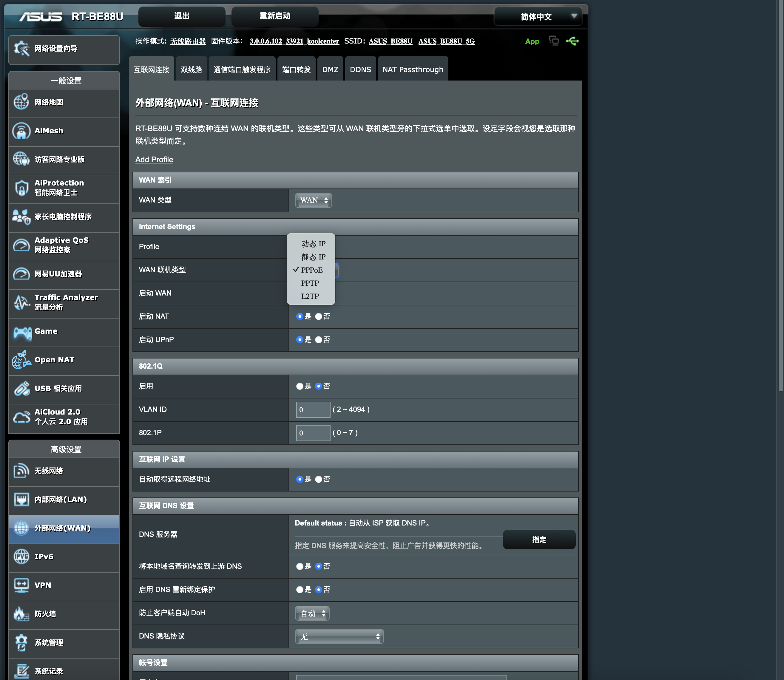
Task: Select 否 for 802.1Q 启用
Action: click(x=318, y=386)
